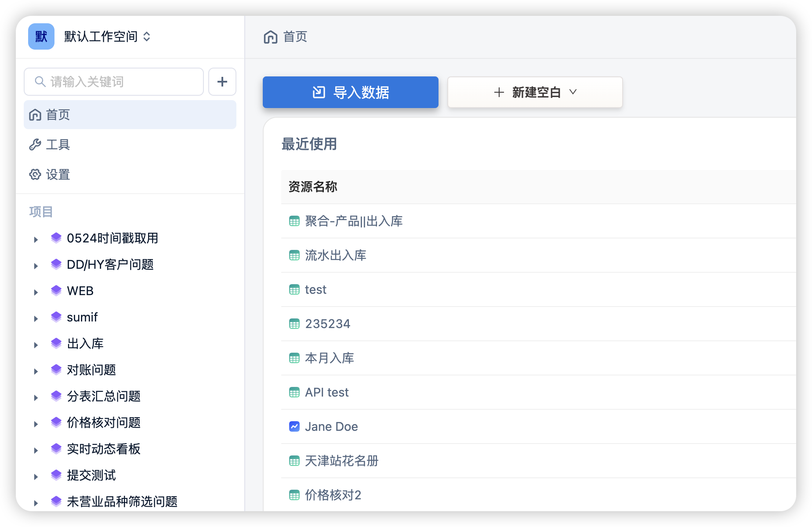Open the test resource row
Screen dimensions: 812x527
539,289
